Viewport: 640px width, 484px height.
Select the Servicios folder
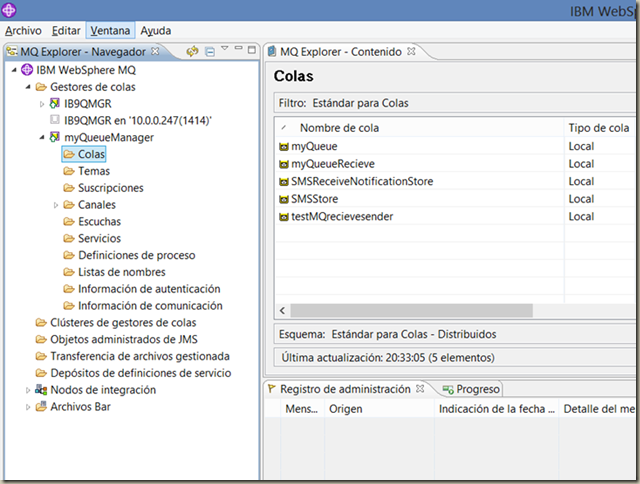point(92,238)
